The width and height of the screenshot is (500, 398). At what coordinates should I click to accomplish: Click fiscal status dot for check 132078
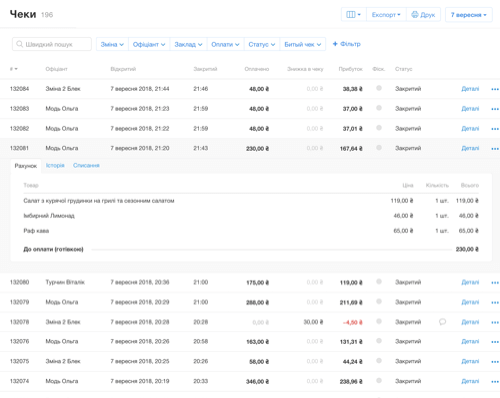click(x=379, y=321)
